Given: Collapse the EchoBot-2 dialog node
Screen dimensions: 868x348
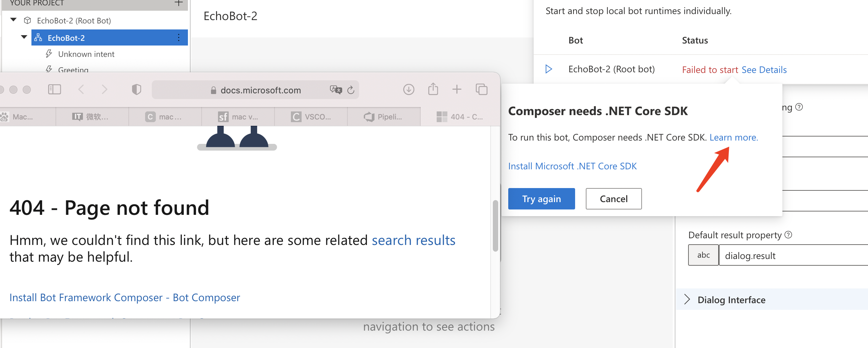Looking at the screenshot, I should [24, 37].
